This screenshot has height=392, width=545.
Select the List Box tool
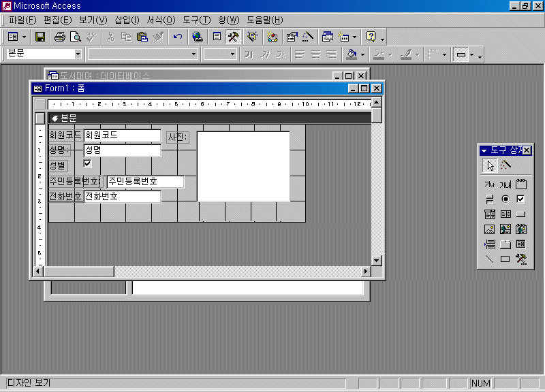coord(505,214)
